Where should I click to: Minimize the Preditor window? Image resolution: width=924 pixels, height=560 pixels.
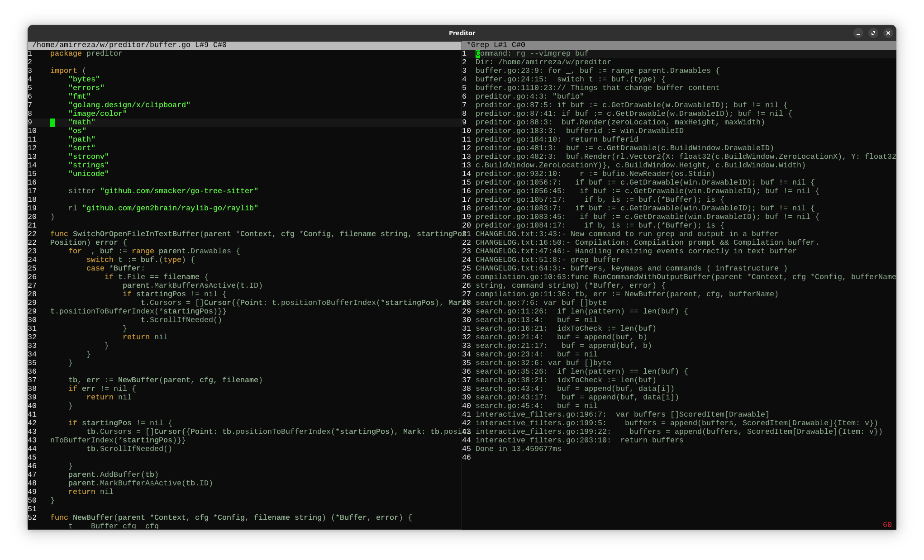858,33
